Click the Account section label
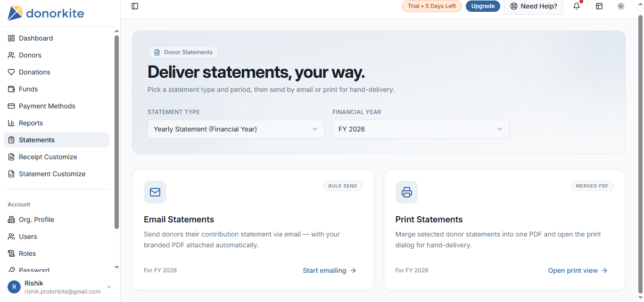The width and height of the screenshot is (644, 302). point(19,204)
